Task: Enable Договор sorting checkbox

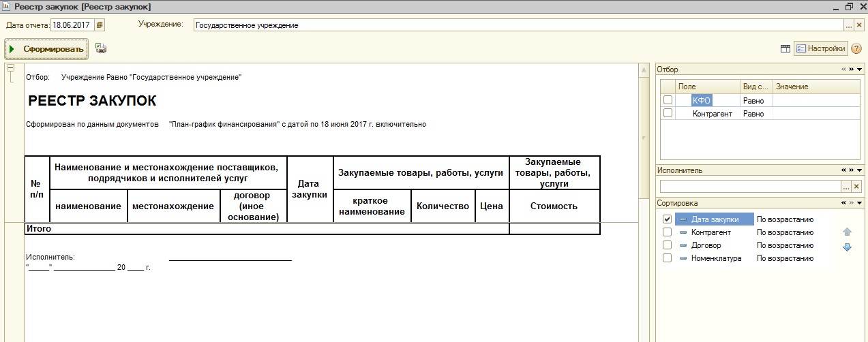Action: [668, 245]
